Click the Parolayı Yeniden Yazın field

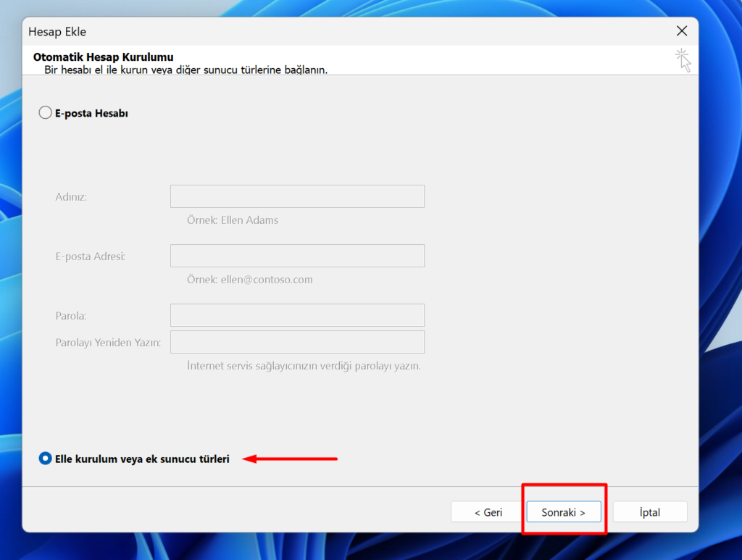pos(297,342)
